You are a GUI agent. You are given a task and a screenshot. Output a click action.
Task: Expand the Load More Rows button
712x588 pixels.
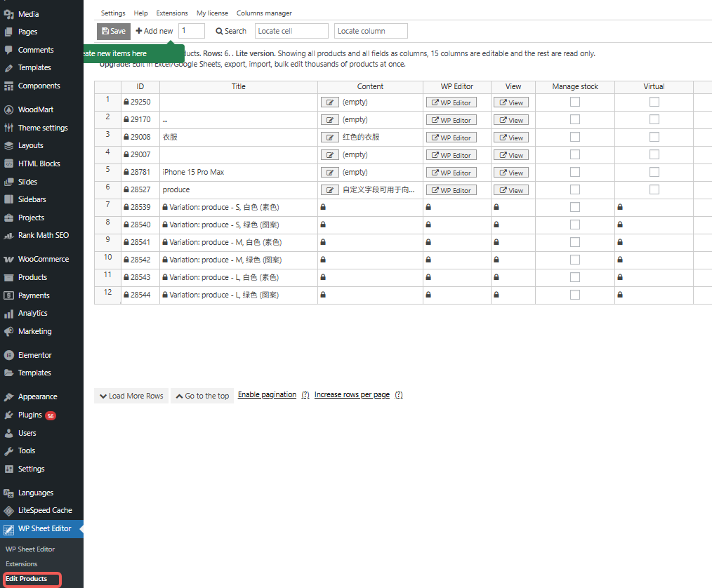click(131, 396)
